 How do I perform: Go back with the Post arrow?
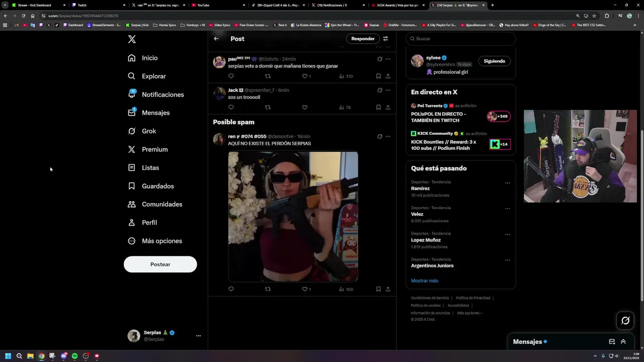coord(216,39)
